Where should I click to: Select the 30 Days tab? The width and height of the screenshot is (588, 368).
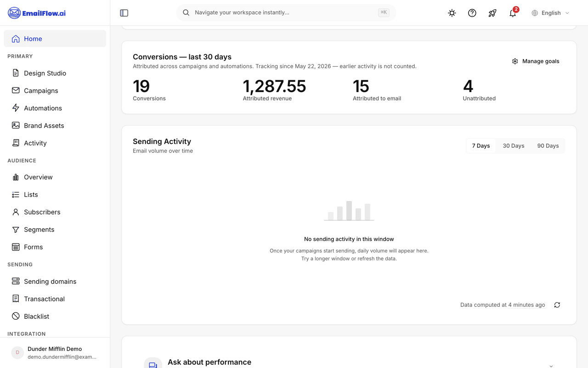pos(514,146)
